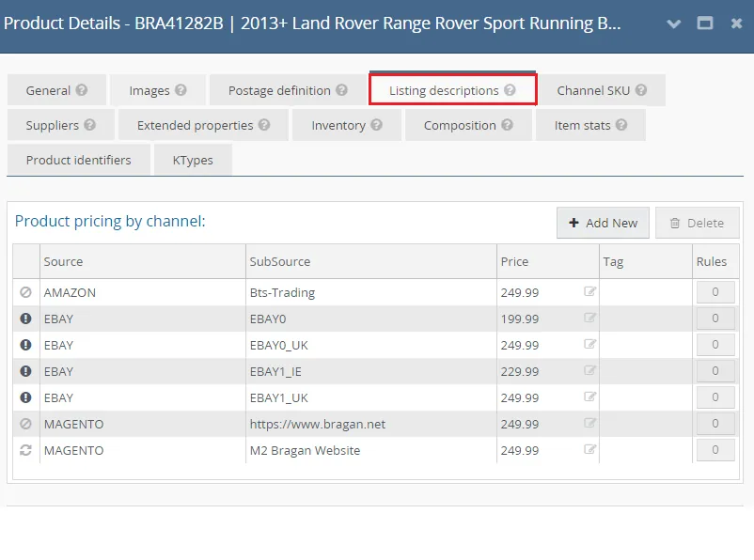The height and width of the screenshot is (560, 754).
Task: Open rules for EBAY1_IE row
Action: coord(715,371)
